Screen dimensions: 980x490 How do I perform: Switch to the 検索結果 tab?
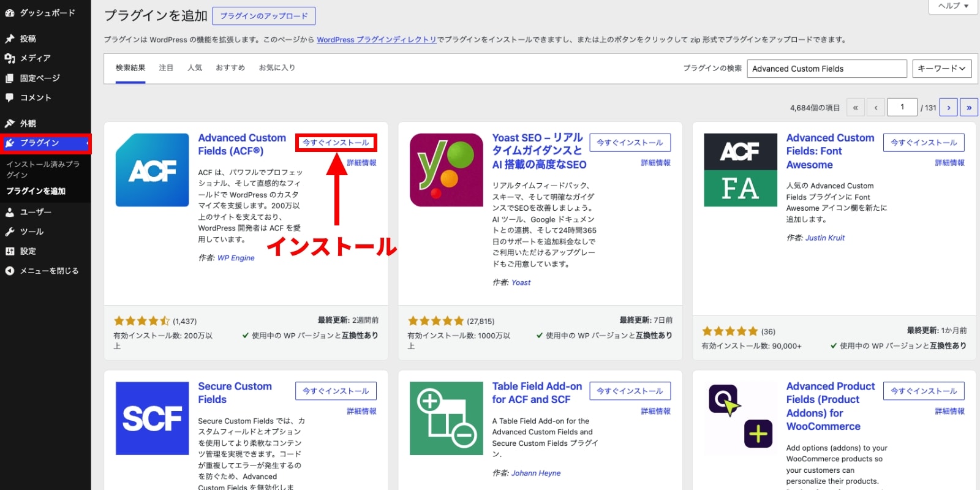tap(130, 68)
